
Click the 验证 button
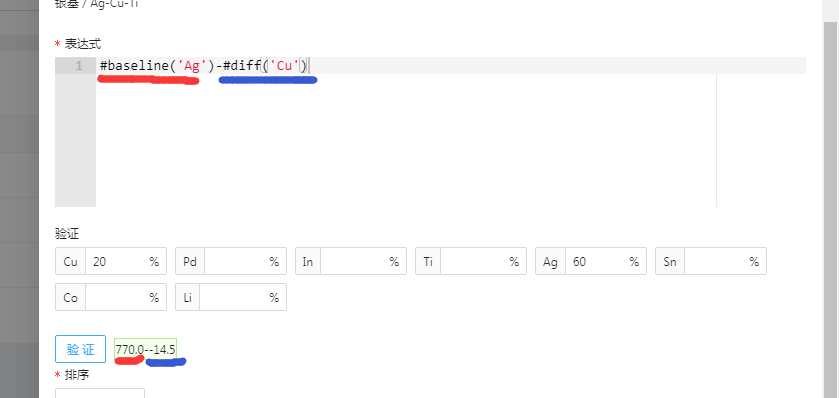[x=80, y=349]
